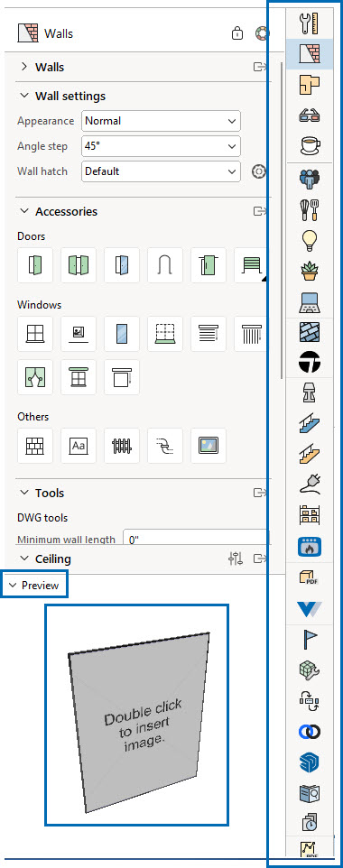Screen dimensions: 343x868
Task: Open the cube with wrench icon
Action: [x=310, y=671]
